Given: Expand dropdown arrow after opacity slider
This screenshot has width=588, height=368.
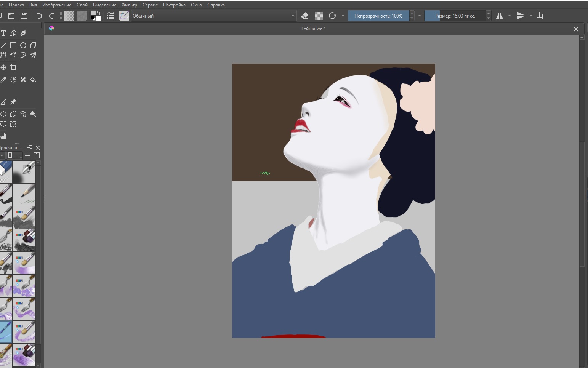Looking at the screenshot, I should pyautogui.click(x=420, y=16).
